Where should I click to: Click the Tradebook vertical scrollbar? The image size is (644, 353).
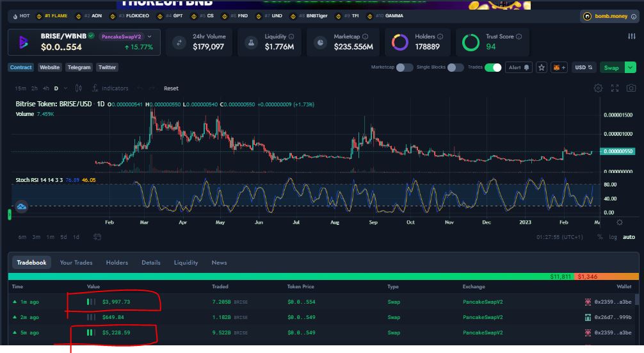pyautogui.click(x=637, y=299)
